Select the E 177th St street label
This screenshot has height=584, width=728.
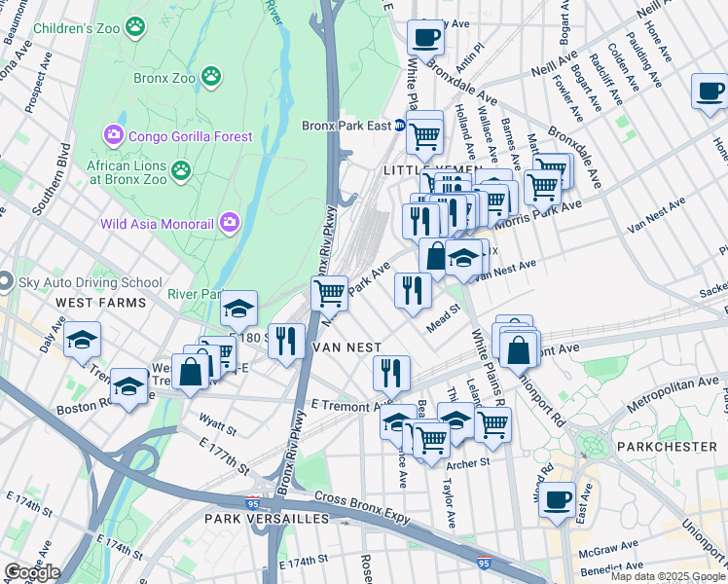tap(225, 456)
